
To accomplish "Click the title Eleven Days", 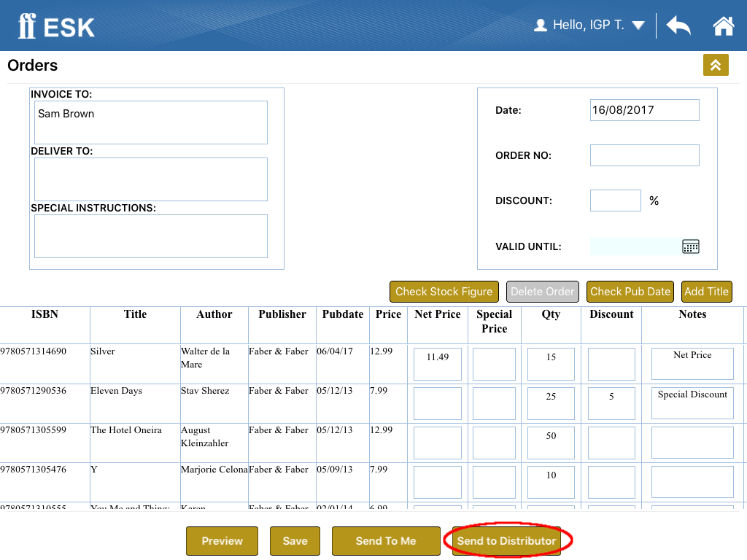I will [116, 391].
